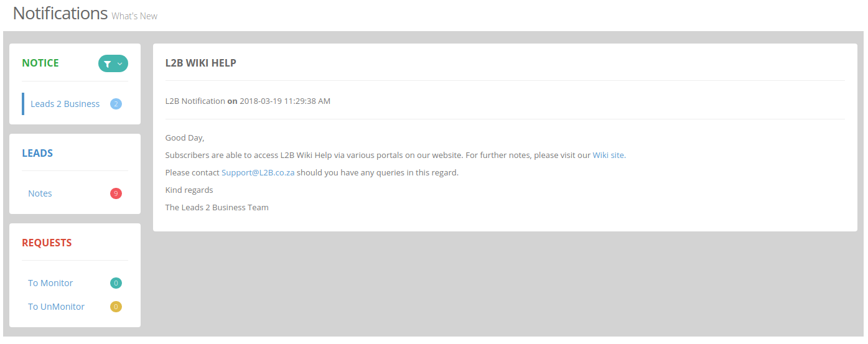Open the To Monitor requests

coord(50,283)
